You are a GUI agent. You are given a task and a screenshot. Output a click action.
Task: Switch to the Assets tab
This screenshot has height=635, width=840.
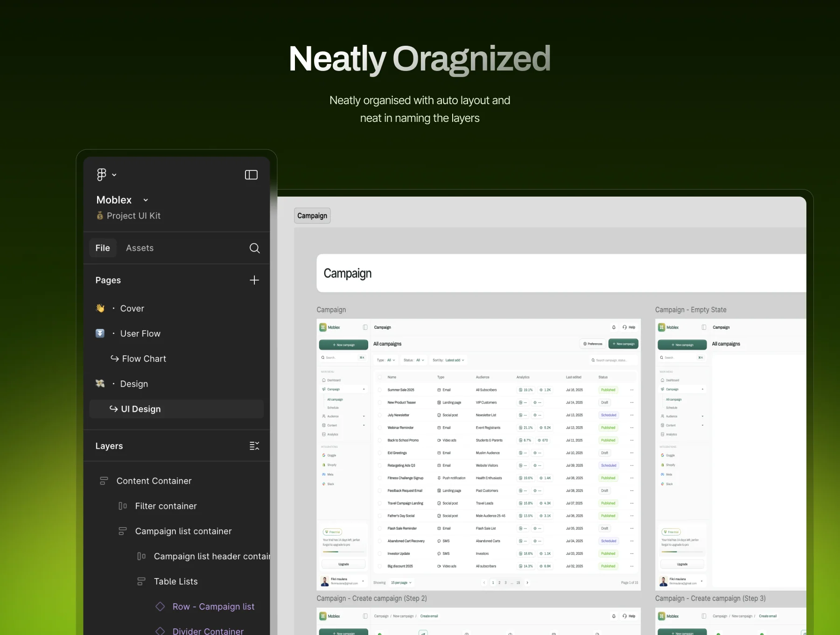pos(140,248)
